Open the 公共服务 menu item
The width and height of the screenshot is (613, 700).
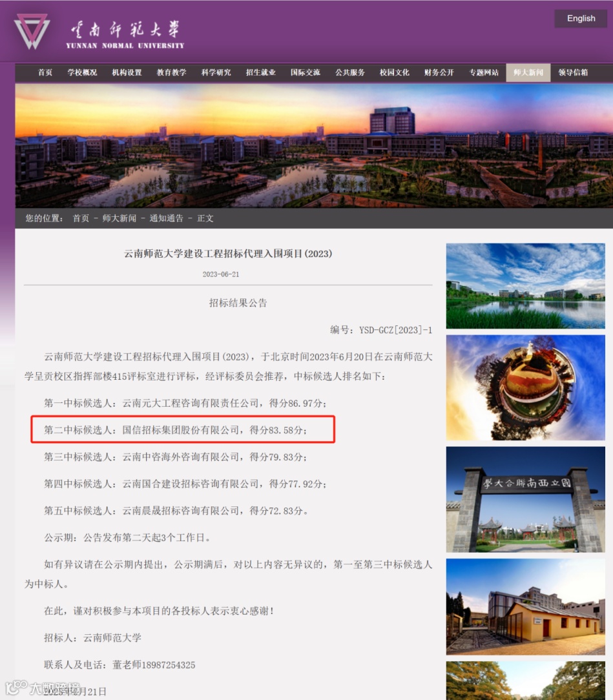[x=350, y=72]
